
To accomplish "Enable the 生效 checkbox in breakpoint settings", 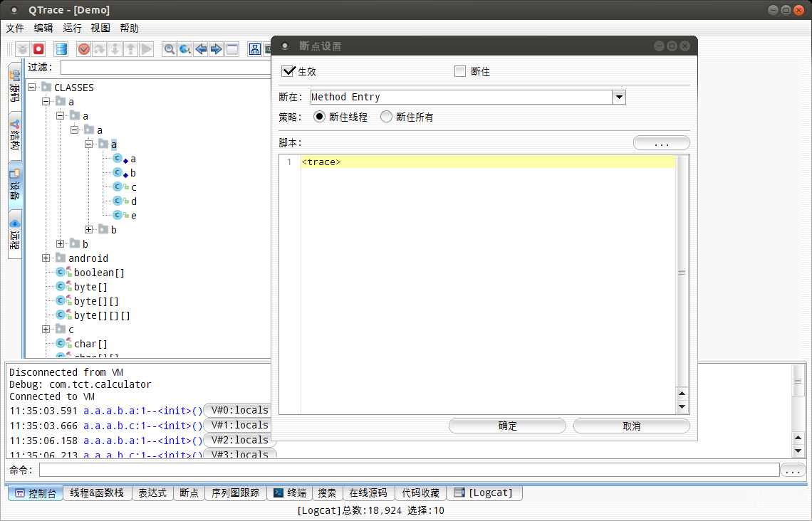I will pos(288,70).
